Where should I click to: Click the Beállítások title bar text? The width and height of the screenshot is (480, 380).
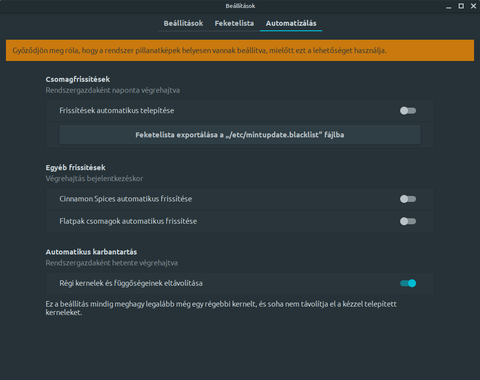tap(240, 6)
